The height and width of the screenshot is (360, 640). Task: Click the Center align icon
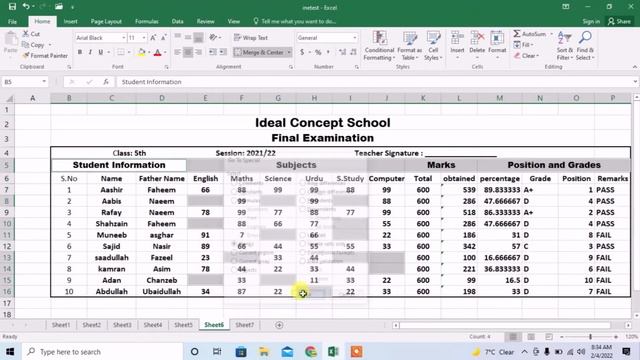point(188,52)
